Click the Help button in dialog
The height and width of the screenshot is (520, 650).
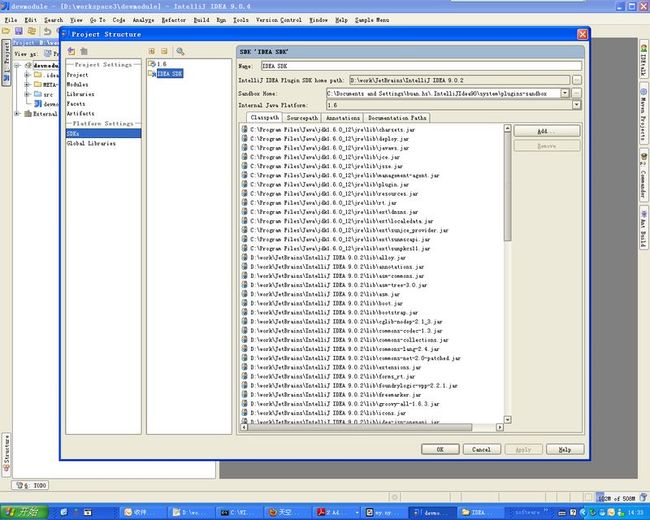565,450
